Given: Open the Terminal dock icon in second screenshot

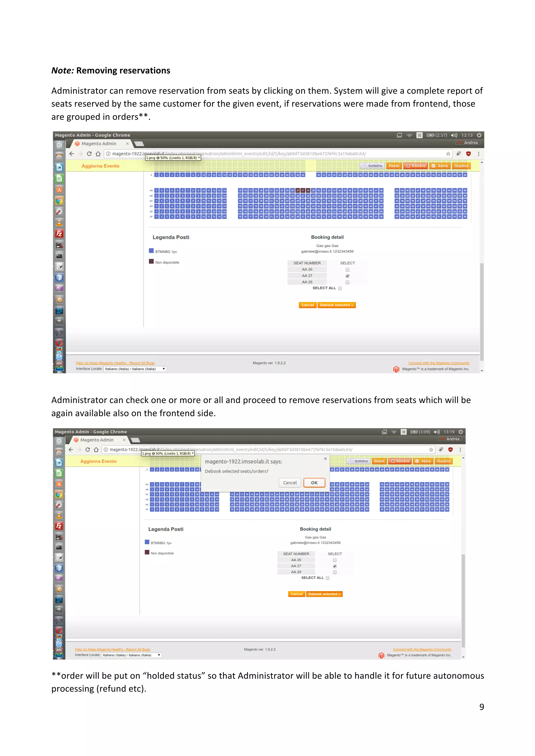Looking at the screenshot, I should point(59,547).
